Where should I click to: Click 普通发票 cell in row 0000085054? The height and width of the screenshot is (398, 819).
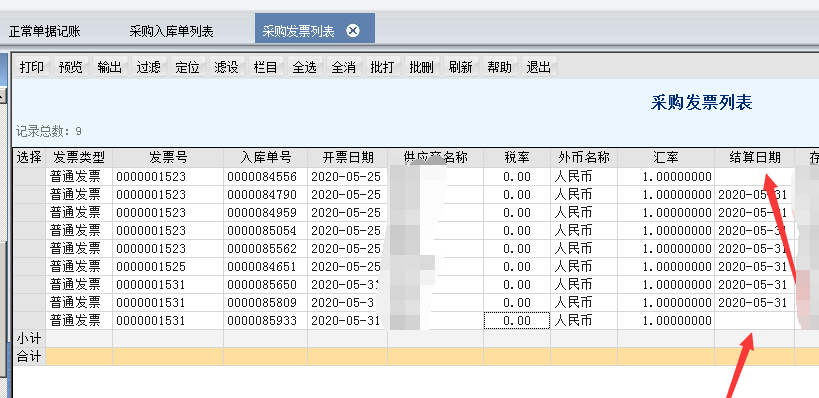79,231
